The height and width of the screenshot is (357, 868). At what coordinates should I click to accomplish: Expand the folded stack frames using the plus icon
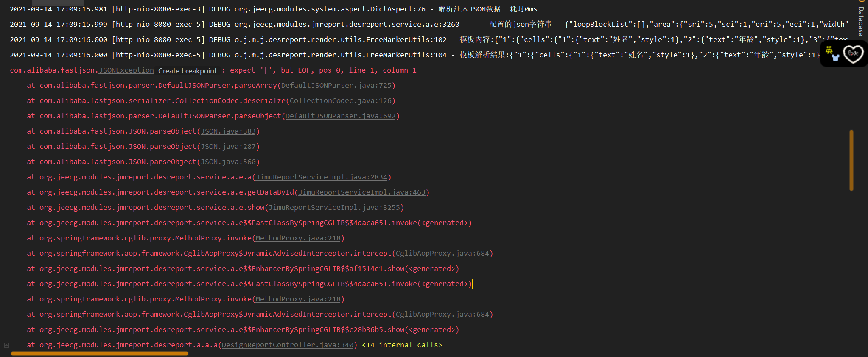point(6,345)
